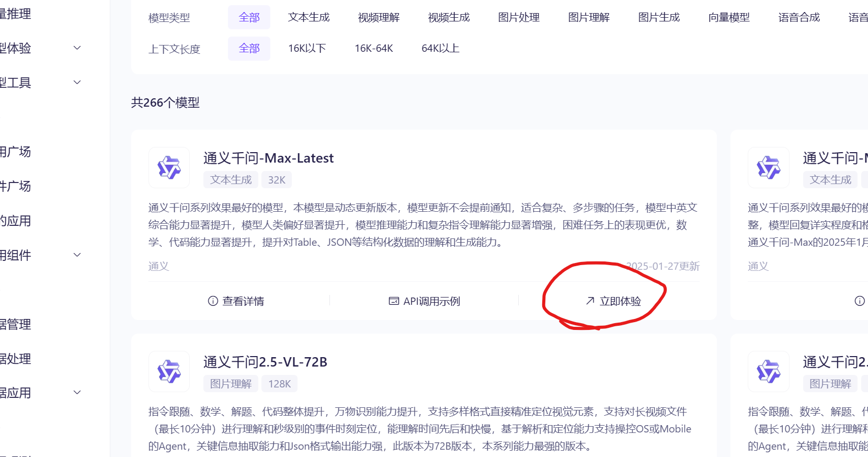This screenshot has width=868, height=457.
Task: Click the arrow icon beside 立即体验
Action: click(590, 301)
